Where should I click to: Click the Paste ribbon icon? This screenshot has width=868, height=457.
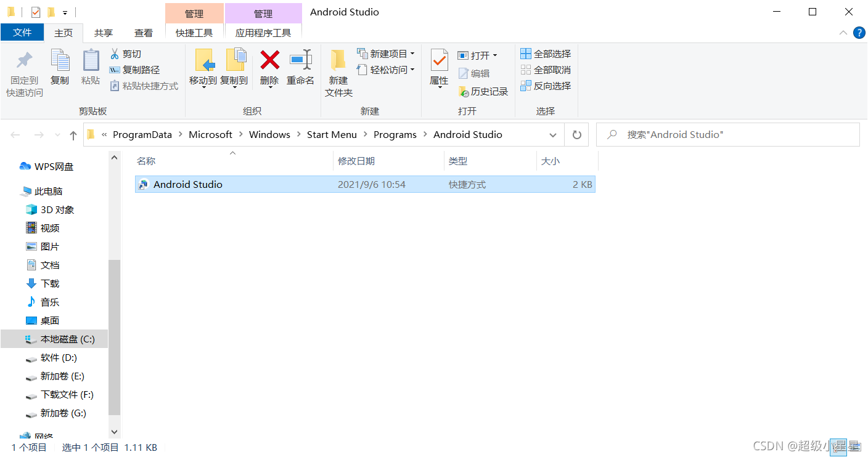pyautogui.click(x=91, y=60)
